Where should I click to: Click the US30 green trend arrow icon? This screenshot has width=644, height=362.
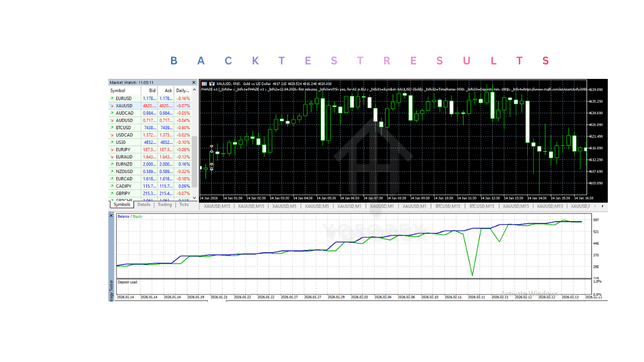(x=112, y=142)
